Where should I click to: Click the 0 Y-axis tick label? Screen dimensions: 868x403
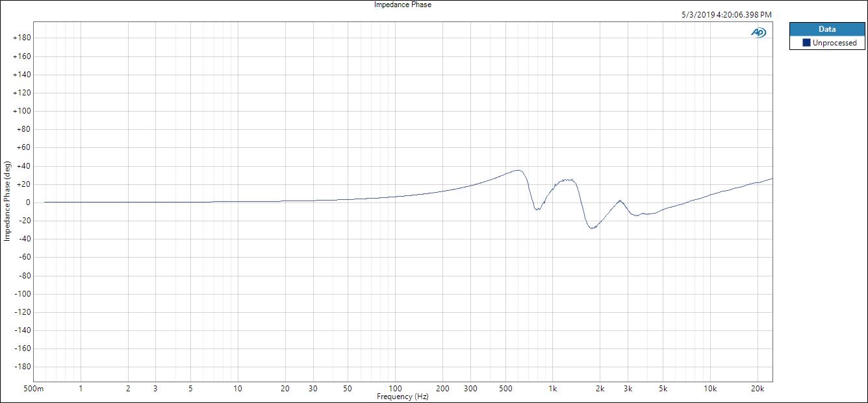[x=28, y=202]
